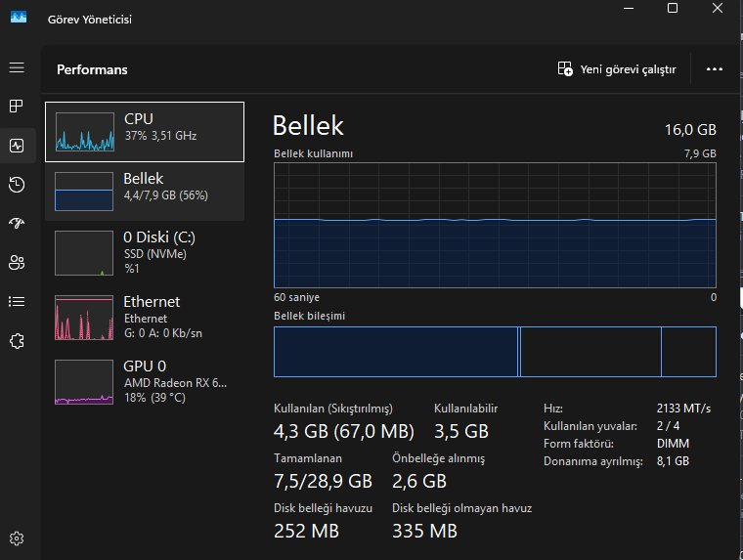The width and height of the screenshot is (743, 560).
Task: Open the Users page icon
Action: 17,262
